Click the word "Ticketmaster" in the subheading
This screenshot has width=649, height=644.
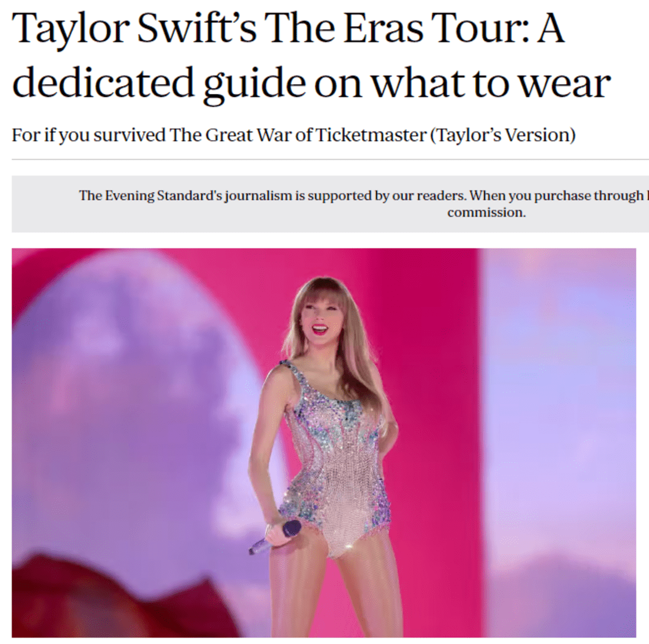coord(371,135)
